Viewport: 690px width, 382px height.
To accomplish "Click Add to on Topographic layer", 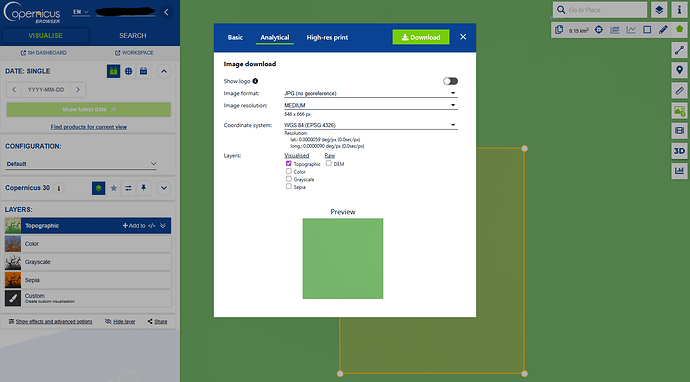I will [x=134, y=226].
